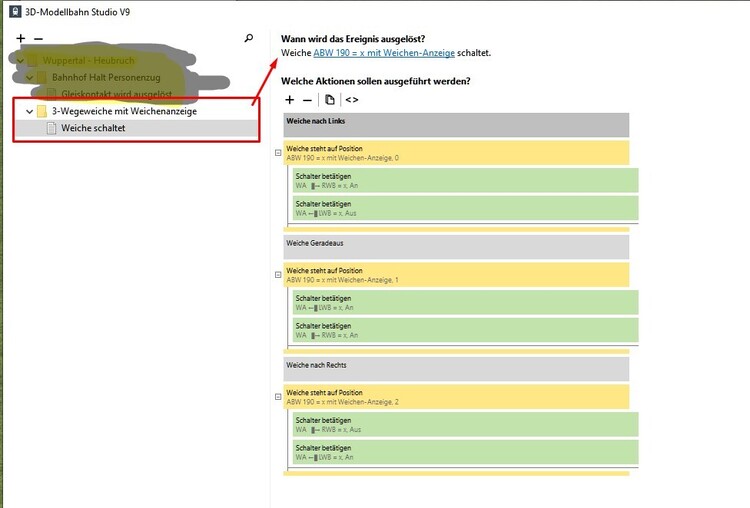The image size is (750, 508).
Task: Open the script view with the <> icon
Action: point(352,99)
